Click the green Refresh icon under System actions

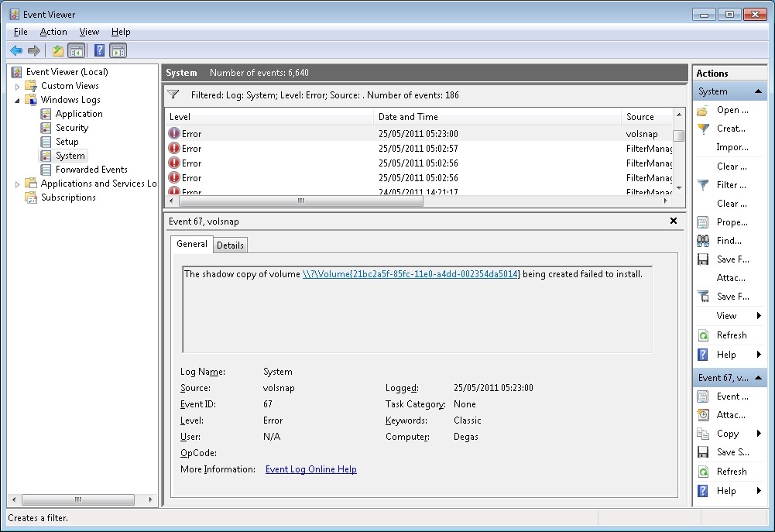pyautogui.click(x=703, y=335)
